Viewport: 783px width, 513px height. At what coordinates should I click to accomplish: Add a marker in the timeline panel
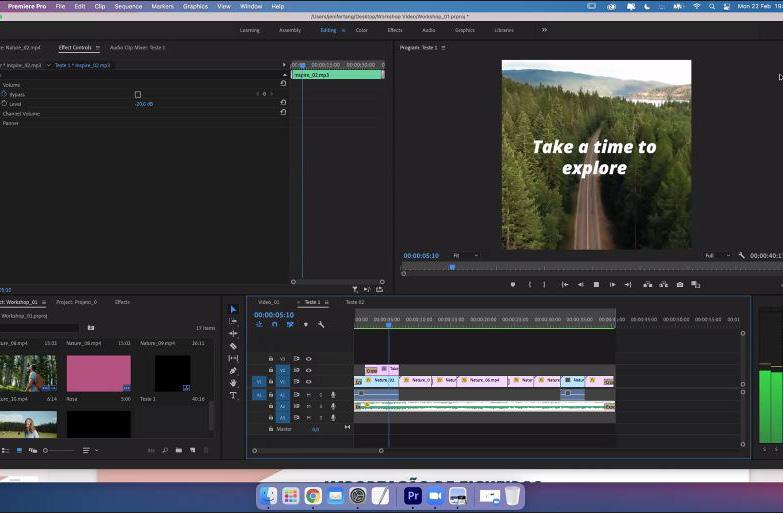click(x=306, y=325)
